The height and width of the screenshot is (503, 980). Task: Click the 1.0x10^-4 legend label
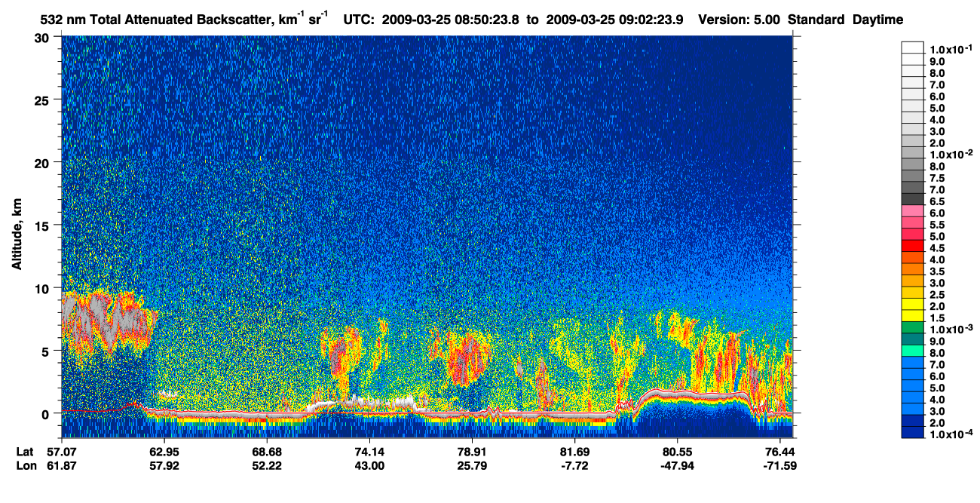(951, 433)
